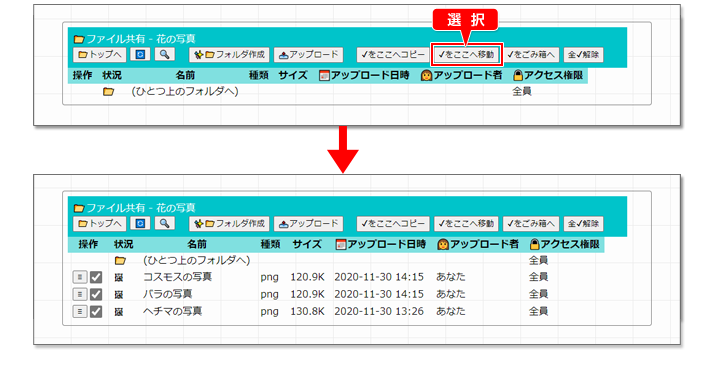
Task: Click アップロード button in lower panel
Action: point(309,224)
